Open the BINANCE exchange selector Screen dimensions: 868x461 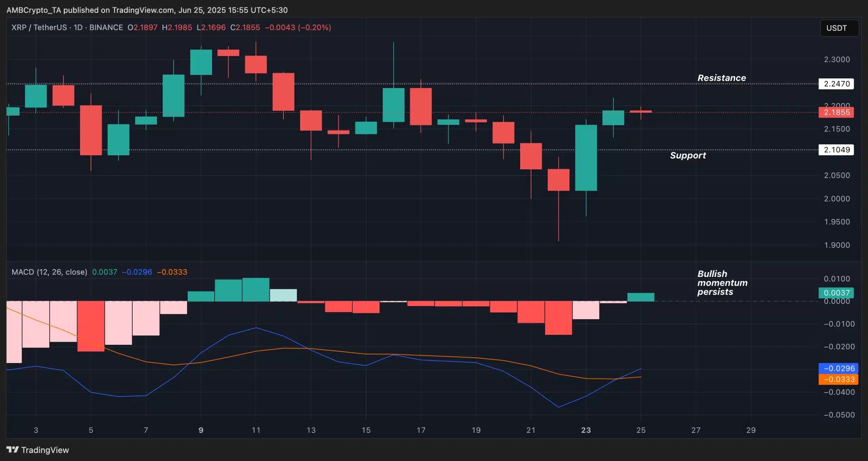[x=106, y=27]
